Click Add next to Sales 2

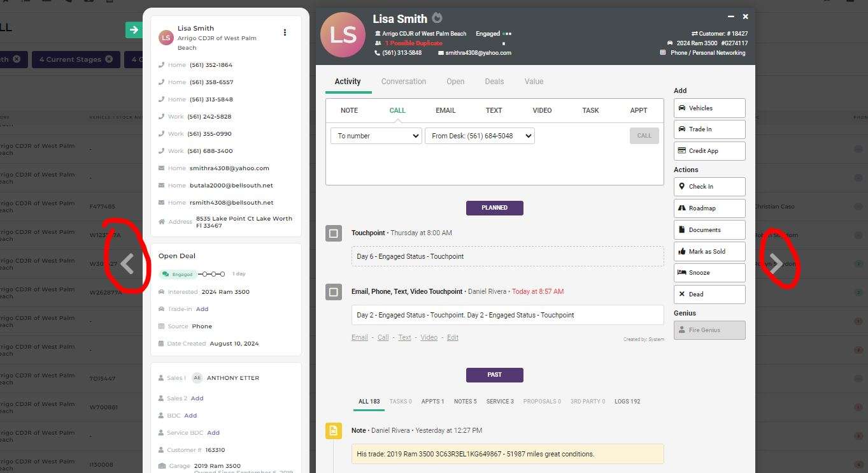tap(197, 398)
